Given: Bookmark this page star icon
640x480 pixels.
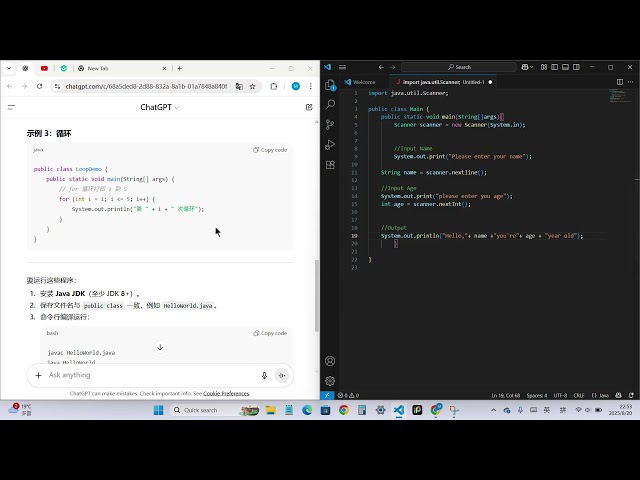Looking at the screenshot, I should (x=253, y=86).
